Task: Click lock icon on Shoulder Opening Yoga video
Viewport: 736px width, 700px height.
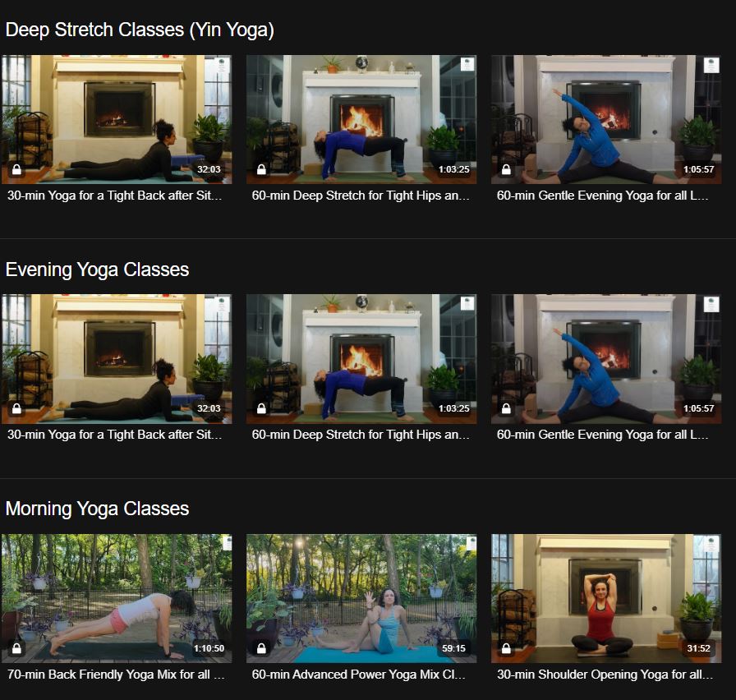Action: (506, 648)
